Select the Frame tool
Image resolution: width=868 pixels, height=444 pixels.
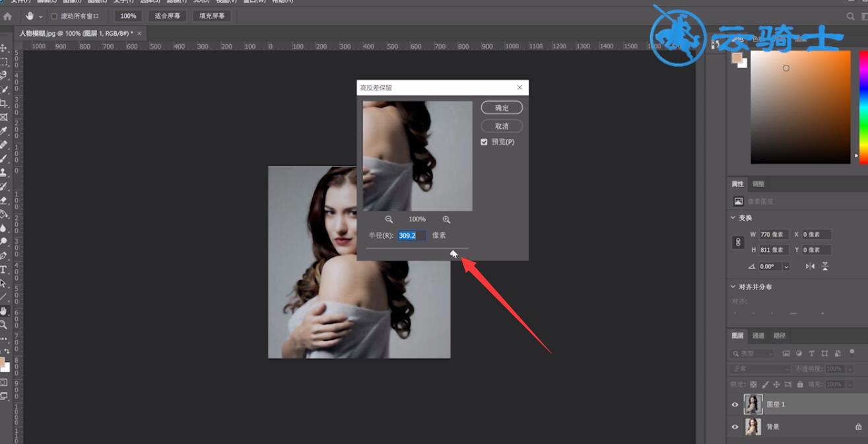4,117
